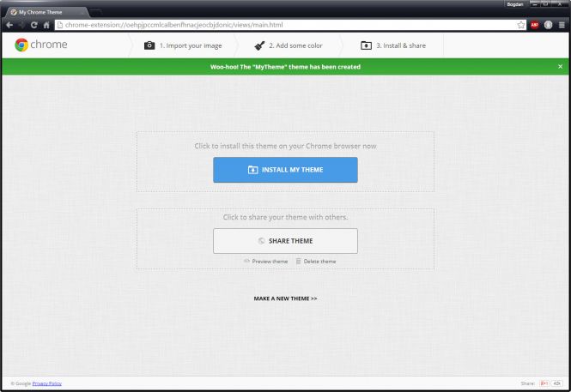Image resolution: width=571 pixels, height=392 pixels.
Task: Open the Adblock Plus extension icon
Action: pyautogui.click(x=535, y=25)
